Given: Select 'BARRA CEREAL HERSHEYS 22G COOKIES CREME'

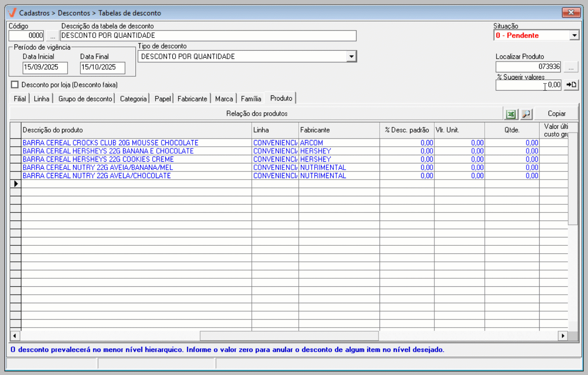Looking at the screenshot, I should click(136, 159).
